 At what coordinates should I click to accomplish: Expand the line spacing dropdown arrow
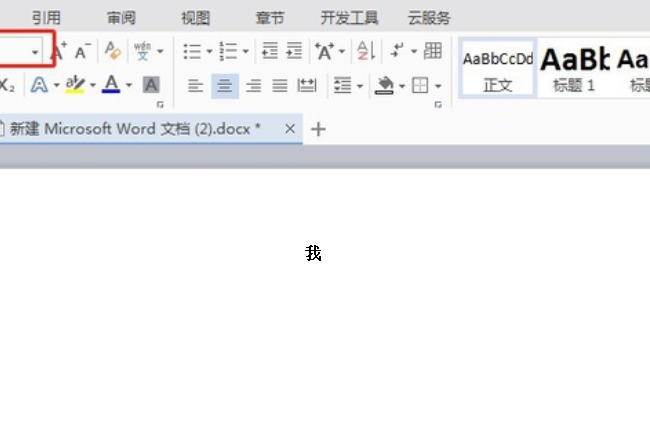coord(360,87)
